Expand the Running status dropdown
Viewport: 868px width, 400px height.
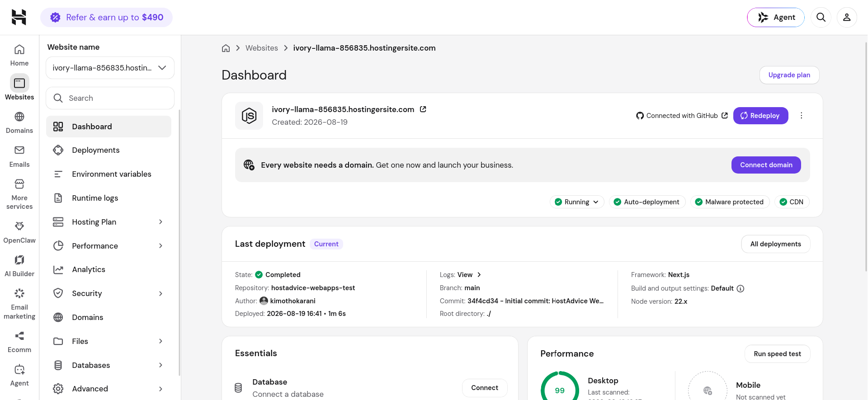click(x=577, y=202)
